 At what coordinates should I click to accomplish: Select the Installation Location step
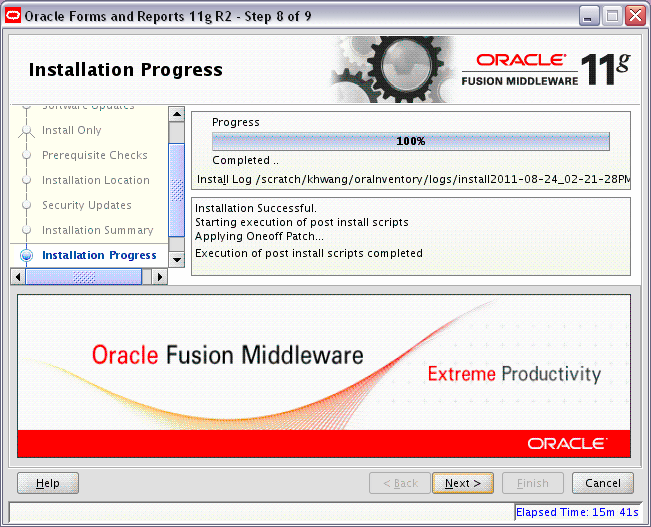pyautogui.click(x=95, y=180)
